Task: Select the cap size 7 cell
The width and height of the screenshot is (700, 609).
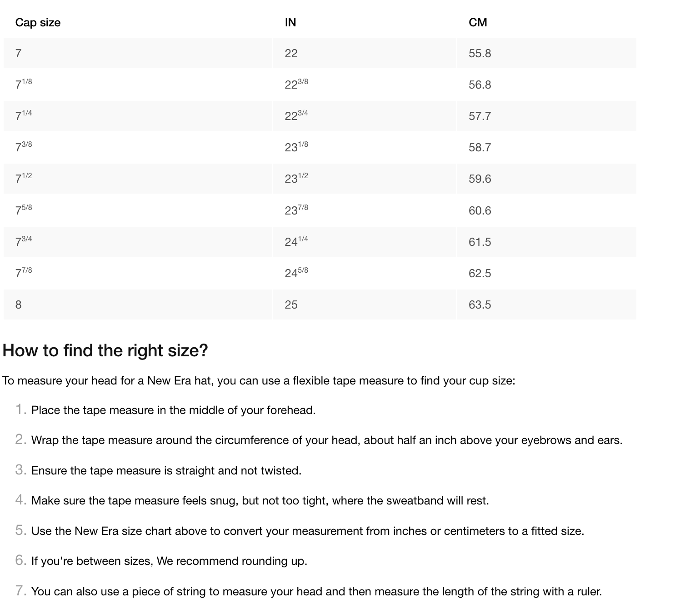Action: click(x=138, y=53)
